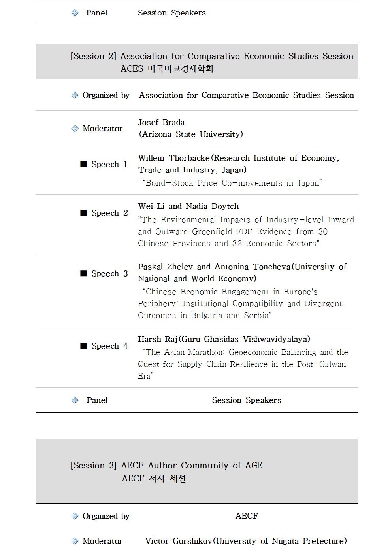The width and height of the screenshot is (392, 555).
Task: Click diamond icon next to Session 2 Organized by
Action: point(75,95)
